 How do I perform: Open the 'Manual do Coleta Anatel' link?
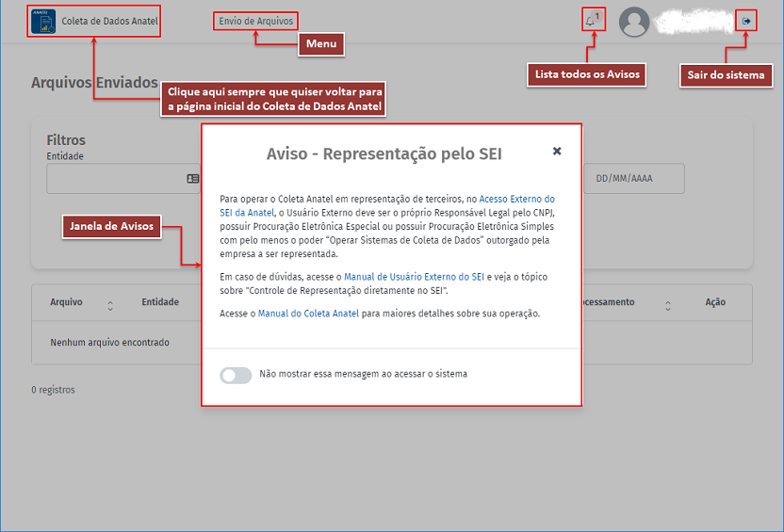click(308, 314)
